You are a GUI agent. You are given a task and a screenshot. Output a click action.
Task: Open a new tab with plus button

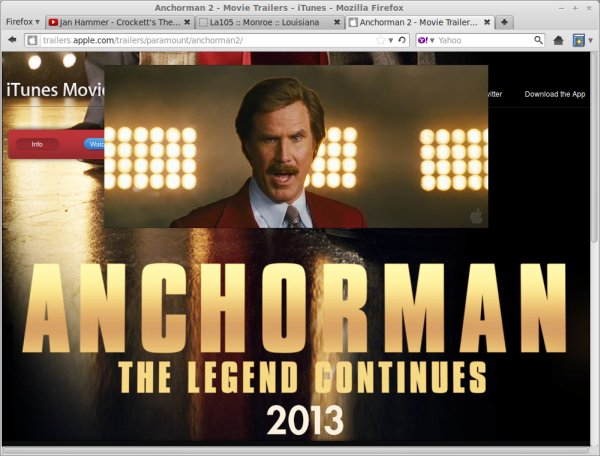[504, 22]
